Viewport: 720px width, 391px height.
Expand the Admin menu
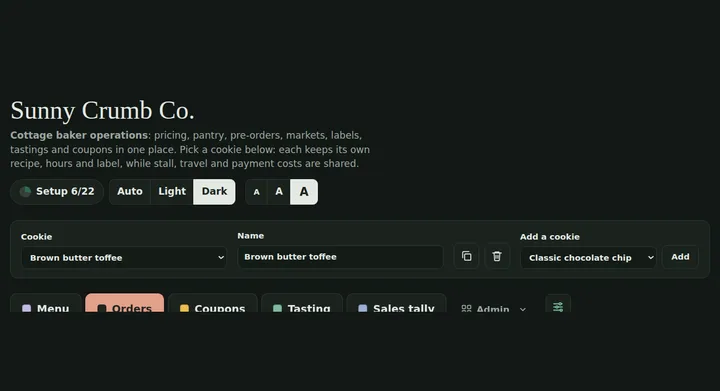(494, 308)
